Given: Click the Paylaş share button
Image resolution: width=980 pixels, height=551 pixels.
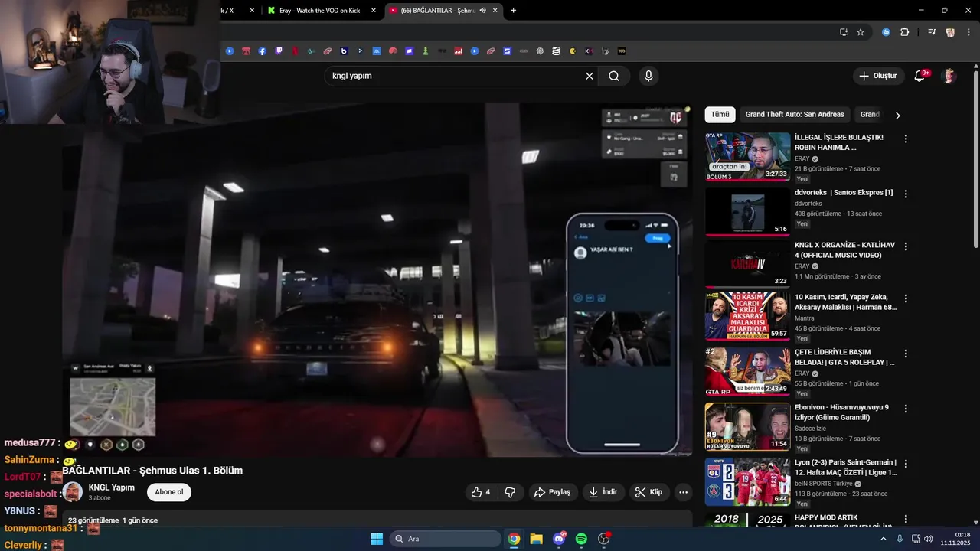Looking at the screenshot, I should click(552, 492).
